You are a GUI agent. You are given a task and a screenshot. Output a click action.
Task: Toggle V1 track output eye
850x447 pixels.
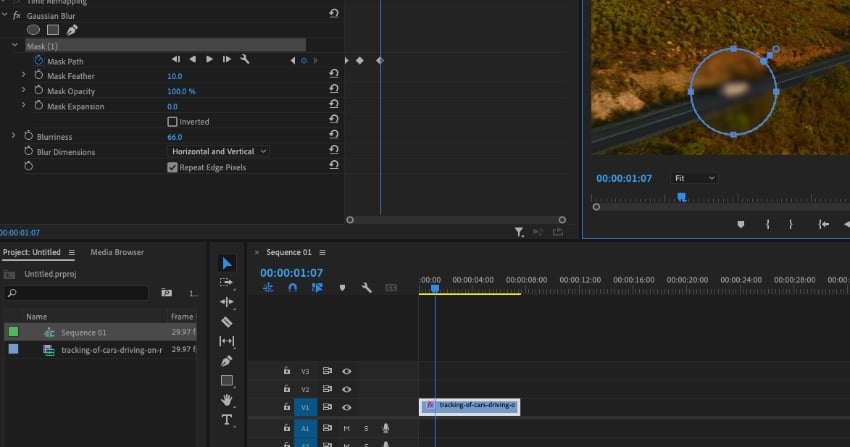[x=347, y=407]
